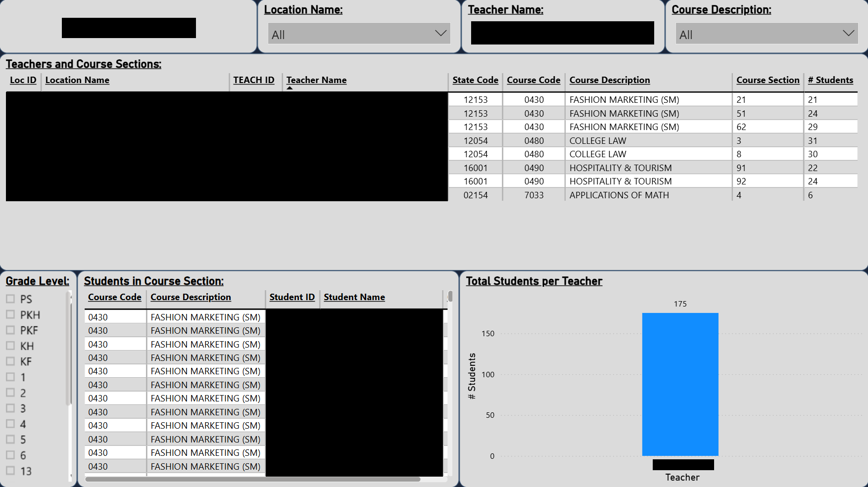Click the students table vertical scrollbar

[x=450, y=297]
